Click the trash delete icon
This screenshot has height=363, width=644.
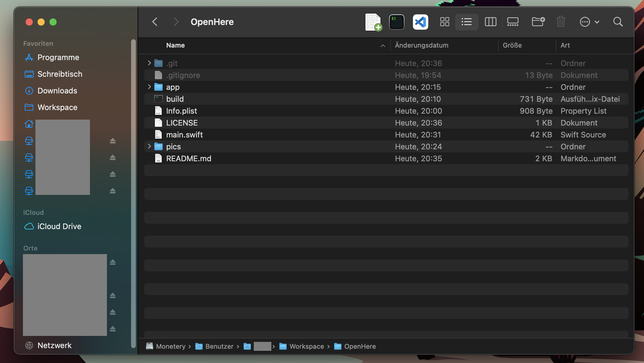[x=561, y=22]
